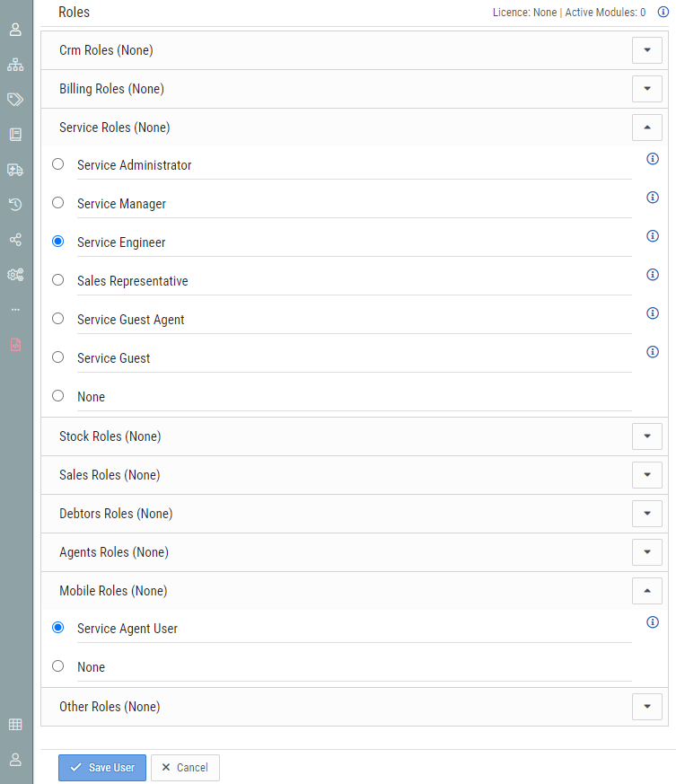Open the service truck sidebar icon
This screenshot has height=784, width=676.
pos(15,170)
